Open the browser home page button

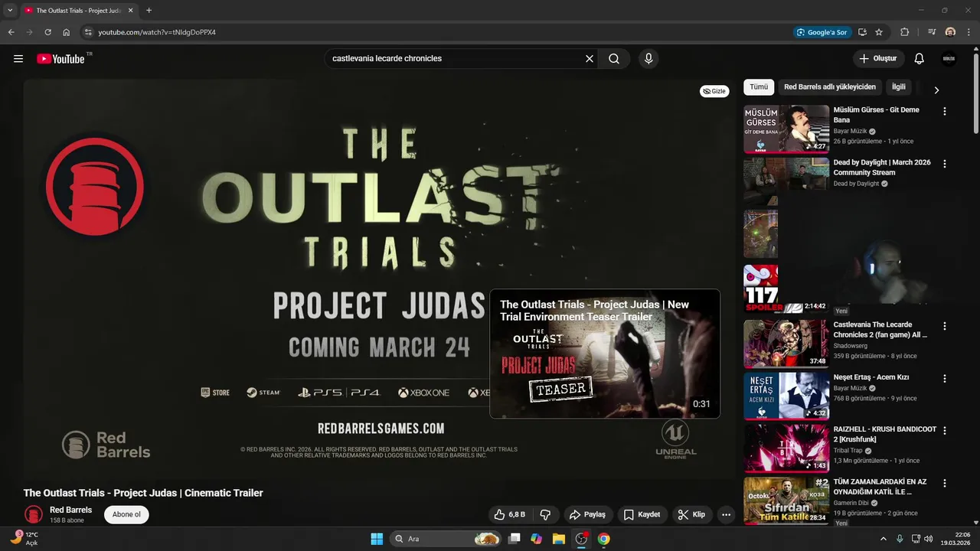pos(67,32)
